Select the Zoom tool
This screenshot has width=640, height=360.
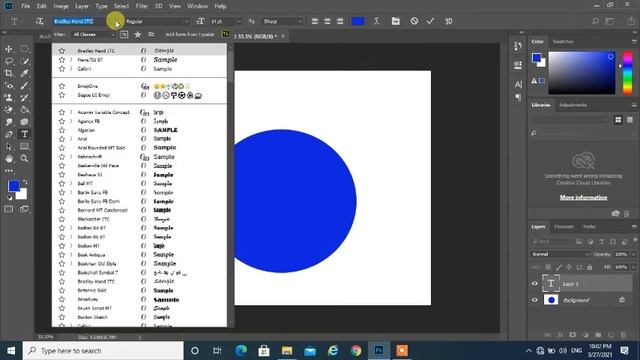[x=24, y=158]
